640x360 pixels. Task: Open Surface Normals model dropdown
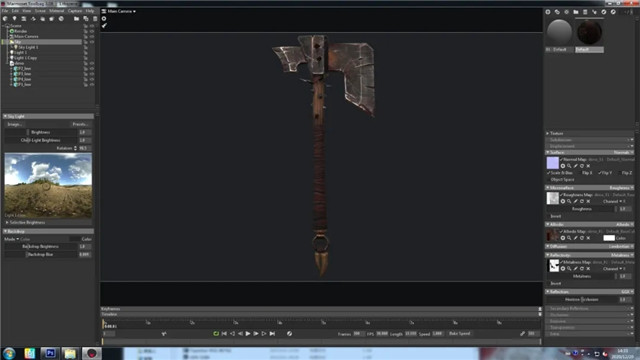[623, 152]
